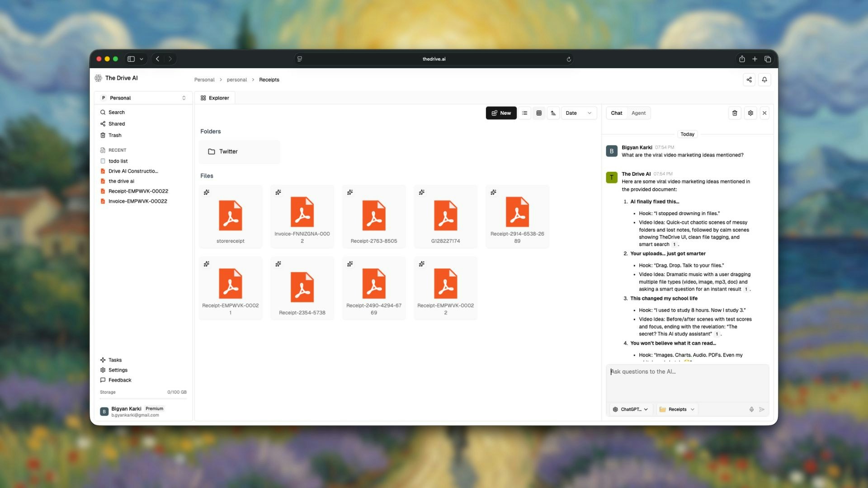Open the ChatGPT model selector
868x488 pixels.
click(630, 409)
